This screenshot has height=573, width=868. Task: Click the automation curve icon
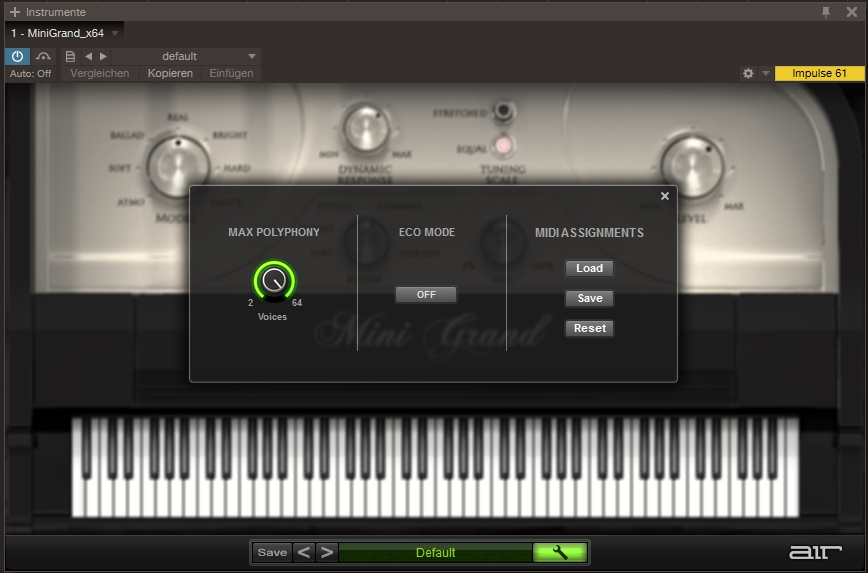[x=43, y=56]
